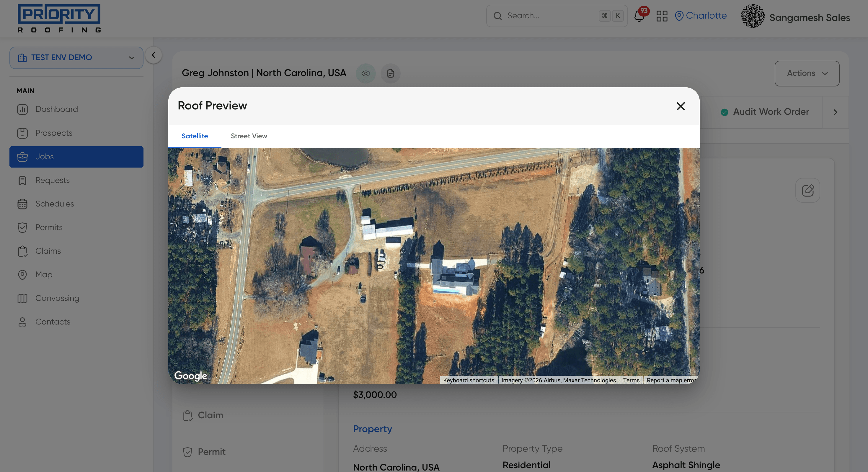Click the Asphalt Shingle roof system value
This screenshot has height=472, width=868.
coord(686,465)
